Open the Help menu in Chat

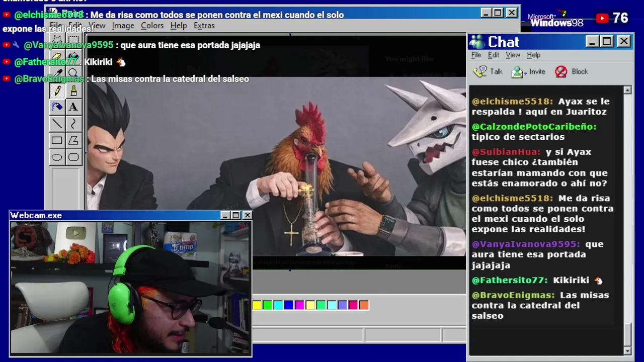click(x=533, y=55)
